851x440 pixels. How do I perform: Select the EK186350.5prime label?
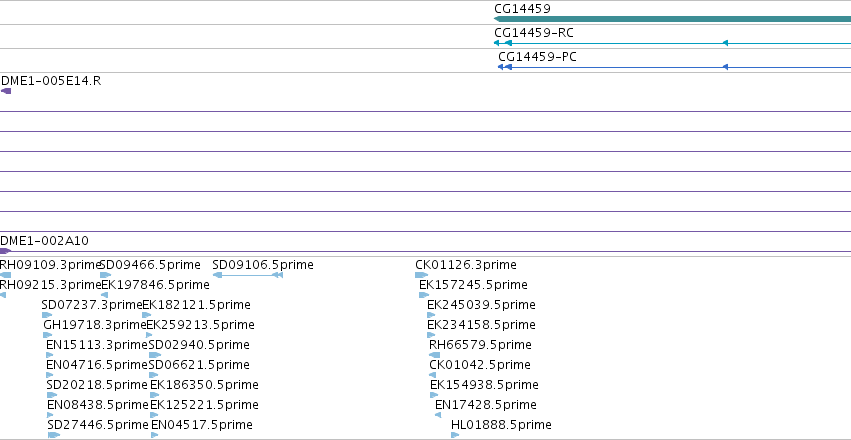click(204, 385)
